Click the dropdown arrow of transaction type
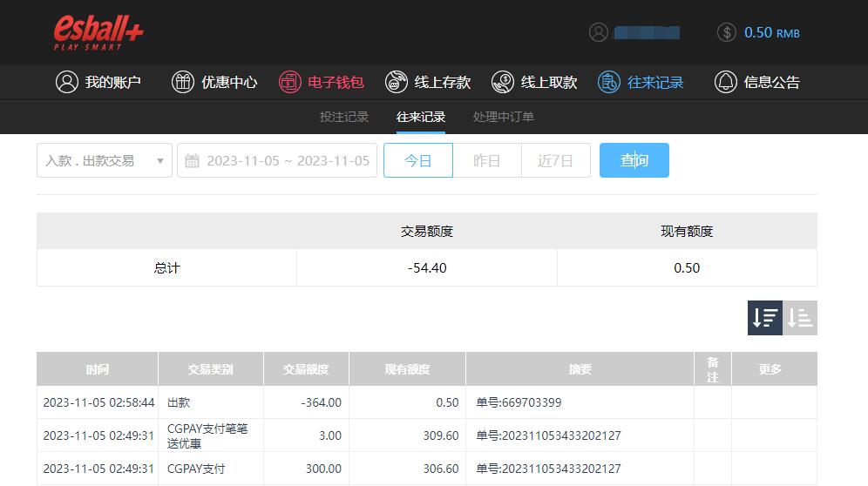 tap(160, 161)
